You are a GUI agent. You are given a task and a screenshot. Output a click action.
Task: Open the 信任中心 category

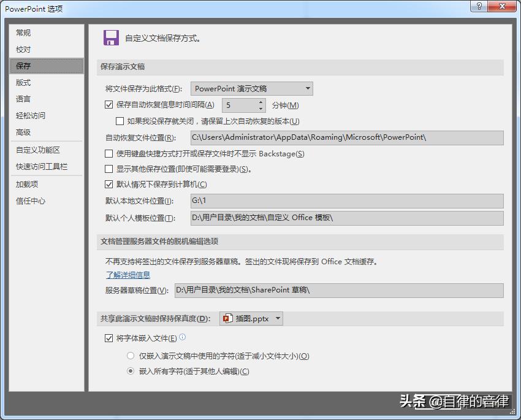point(46,200)
